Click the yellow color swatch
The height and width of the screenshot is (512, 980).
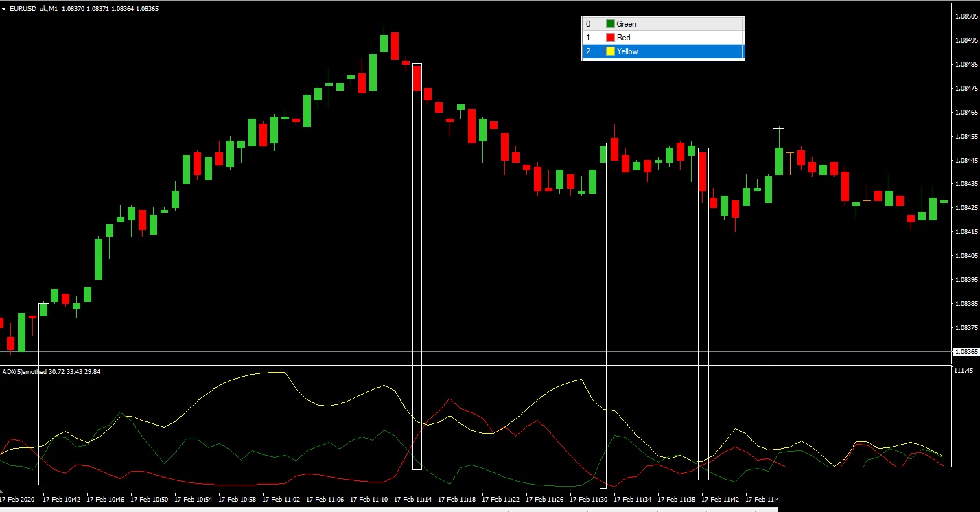(610, 51)
